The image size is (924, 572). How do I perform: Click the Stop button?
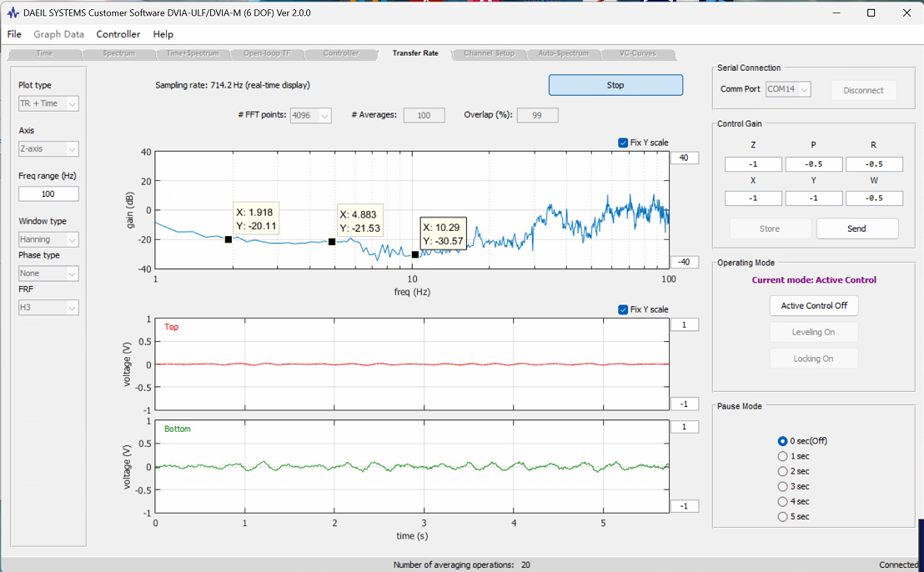615,85
